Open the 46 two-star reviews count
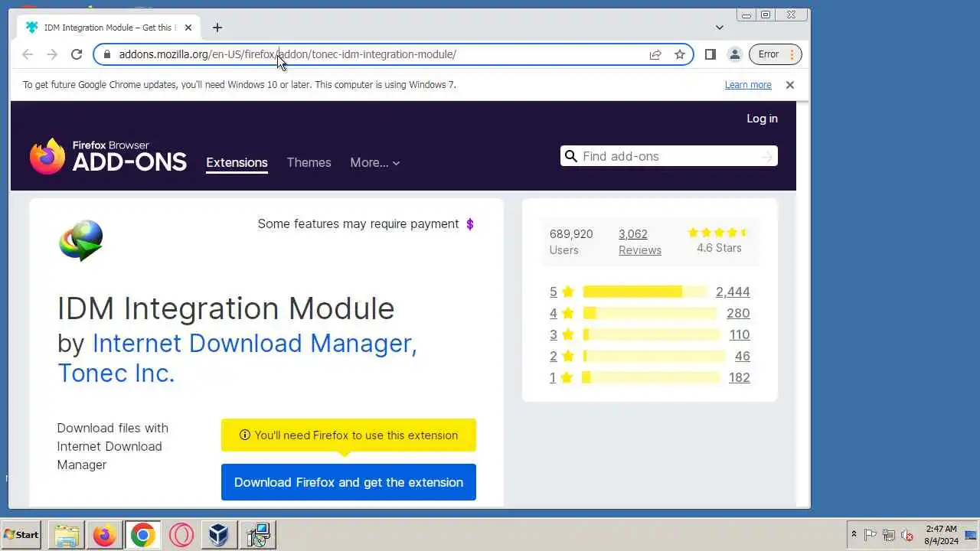The width and height of the screenshot is (980, 551). (742, 356)
